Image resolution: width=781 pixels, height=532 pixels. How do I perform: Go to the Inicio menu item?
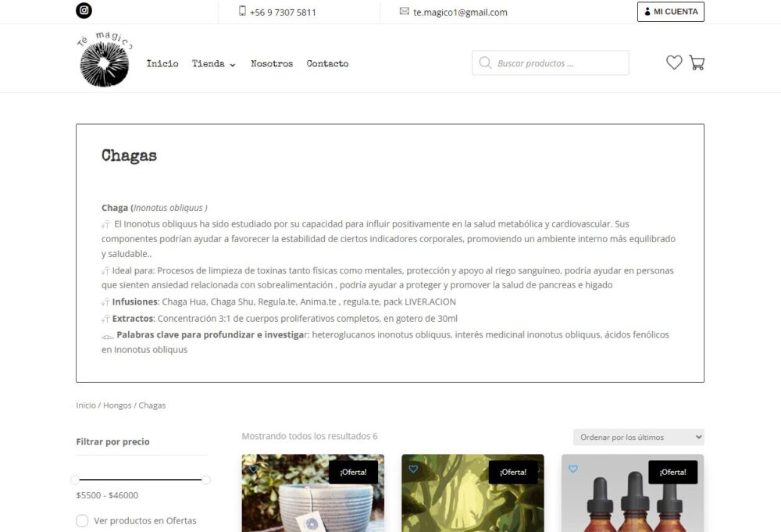tap(162, 64)
